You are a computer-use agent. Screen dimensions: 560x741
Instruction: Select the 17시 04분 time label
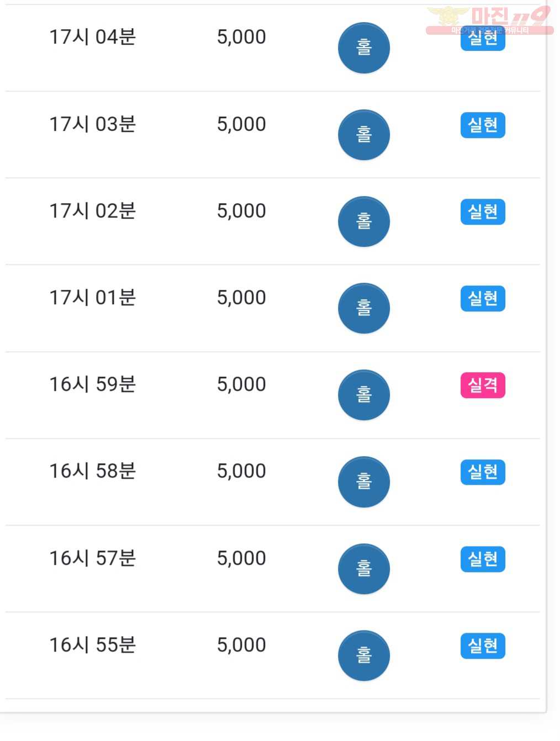coord(93,37)
